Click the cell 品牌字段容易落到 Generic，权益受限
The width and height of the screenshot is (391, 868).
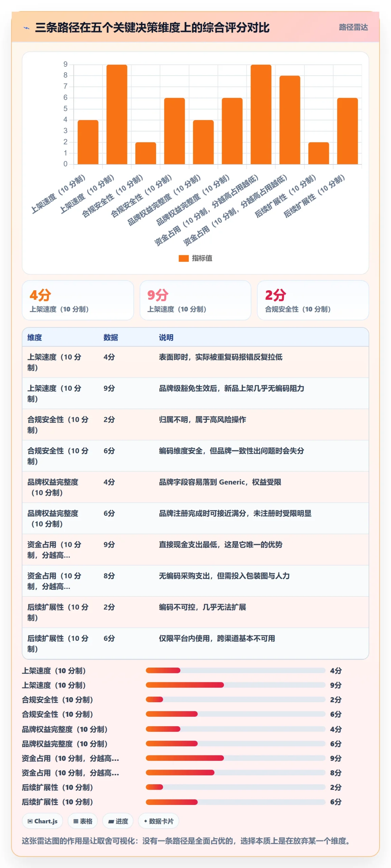tap(220, 482)
